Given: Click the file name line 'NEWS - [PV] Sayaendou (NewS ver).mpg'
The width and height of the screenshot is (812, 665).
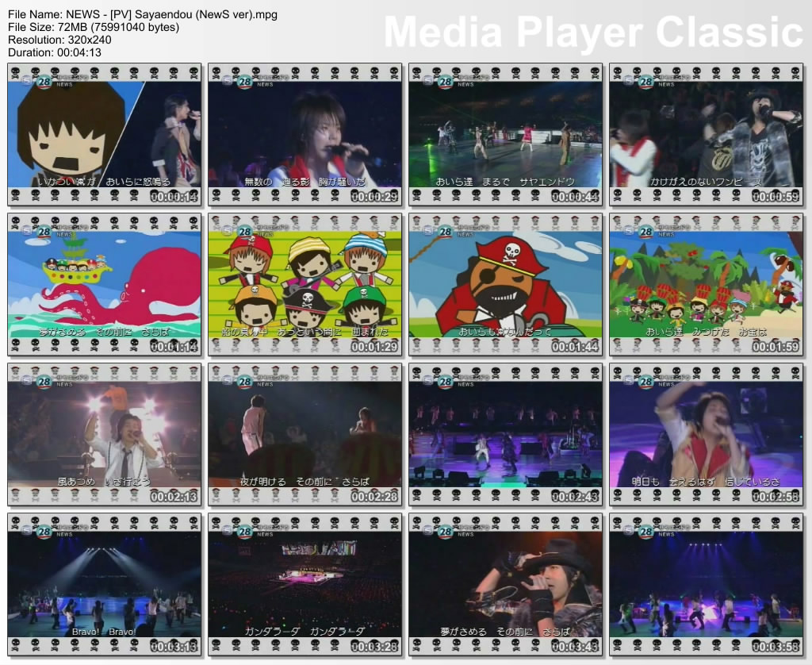Looking at the screenshot, I should coord(143,14).
